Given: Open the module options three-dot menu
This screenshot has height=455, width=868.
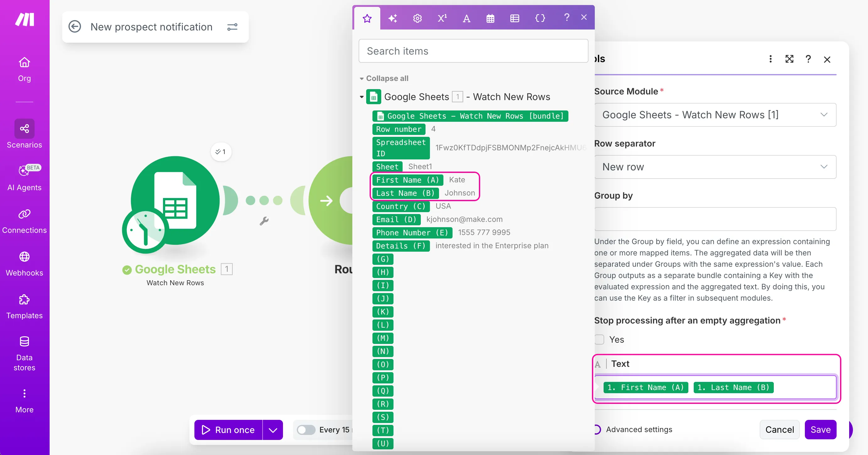Looking at the screenshot, I should pos(770,59).
